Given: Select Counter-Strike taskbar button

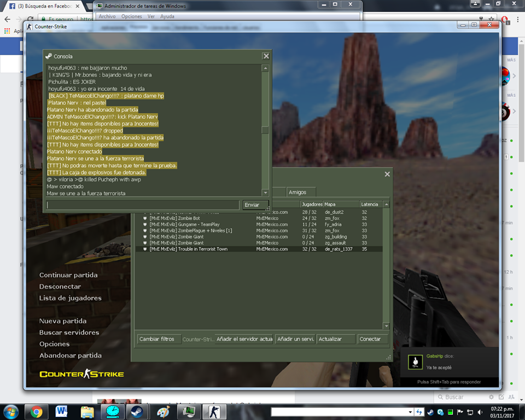Looking at the screenshot, I should (x=214, y=412).
